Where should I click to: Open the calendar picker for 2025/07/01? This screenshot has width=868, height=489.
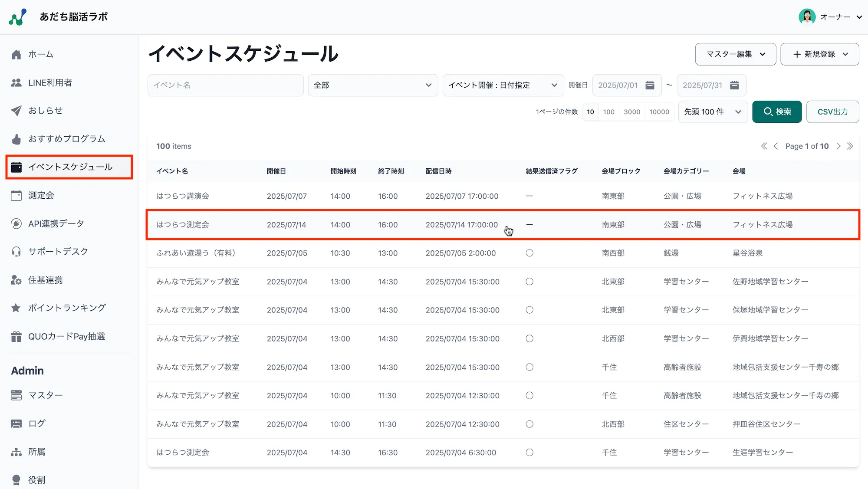click(650, 85)
